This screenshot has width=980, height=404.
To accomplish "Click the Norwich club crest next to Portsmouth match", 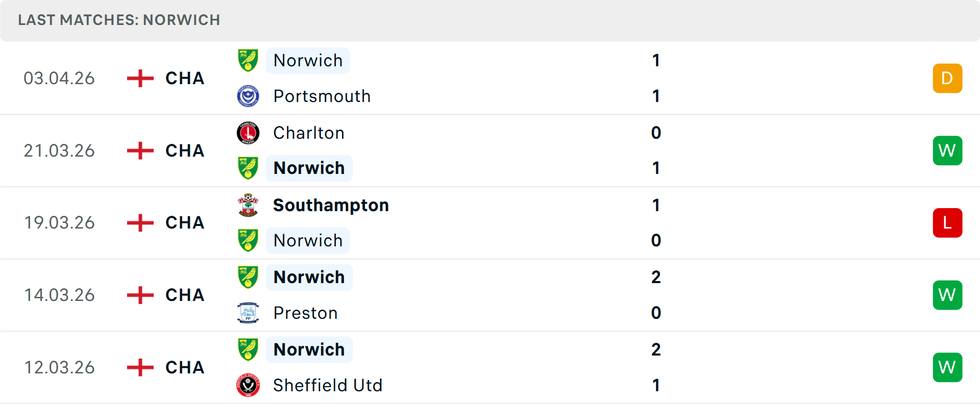I will [248, 60].
